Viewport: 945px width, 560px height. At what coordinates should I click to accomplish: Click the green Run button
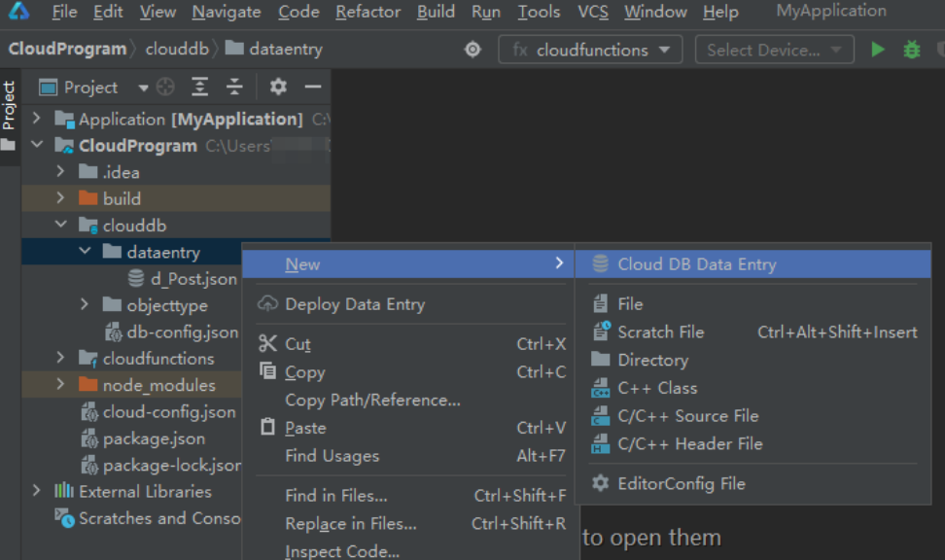(878, 50)
